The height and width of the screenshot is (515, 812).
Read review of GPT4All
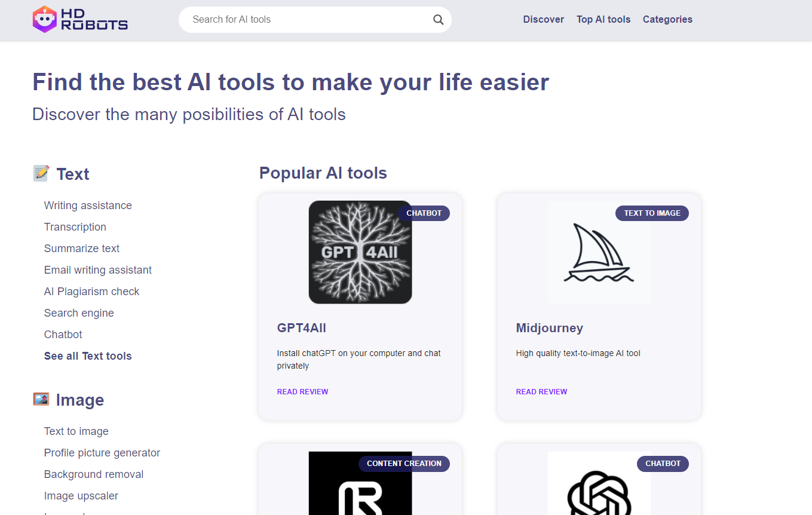coord(302,392)
